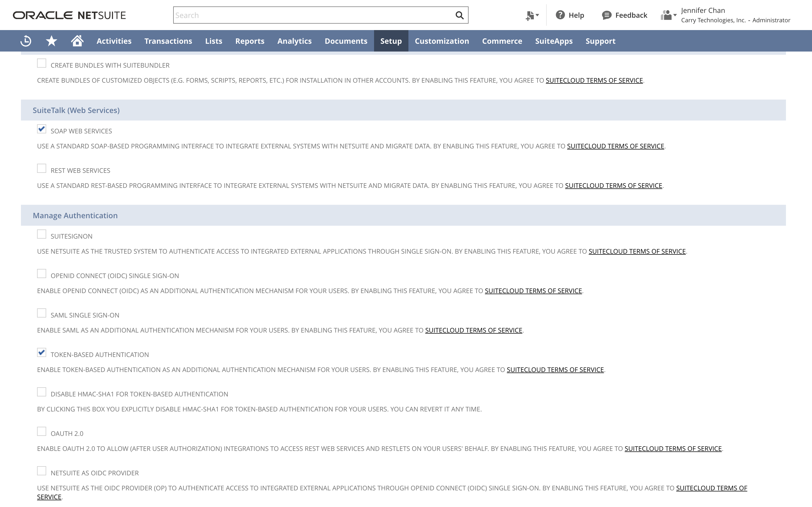Click the search magnifier icon
Screen dimensions: 812x507
459,15
